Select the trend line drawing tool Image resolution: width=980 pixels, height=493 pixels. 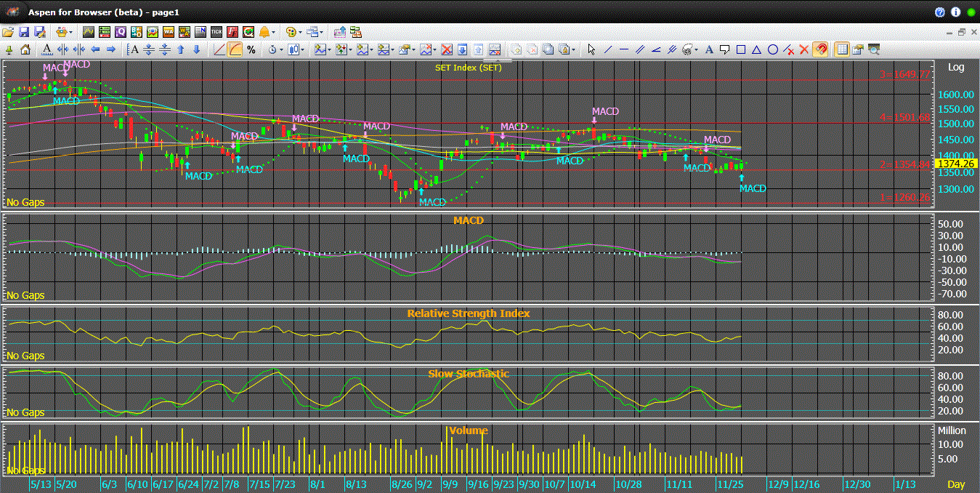coord(608,49)
